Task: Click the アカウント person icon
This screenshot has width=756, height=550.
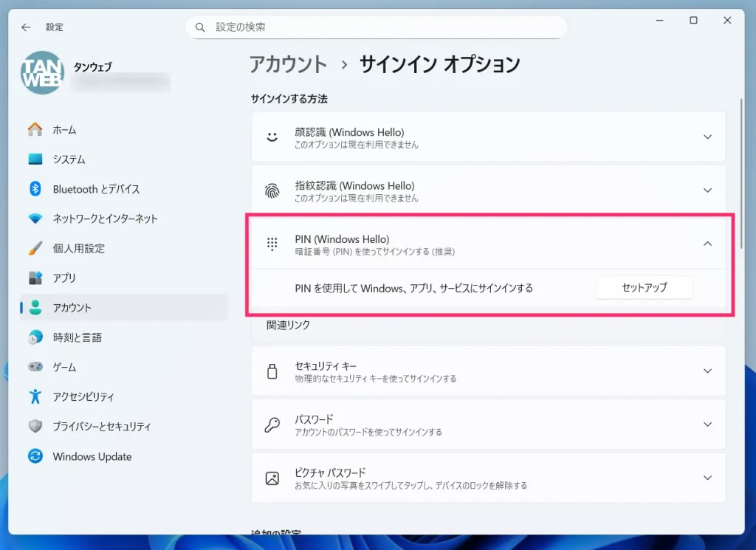Action: click(x=35, y=308)
